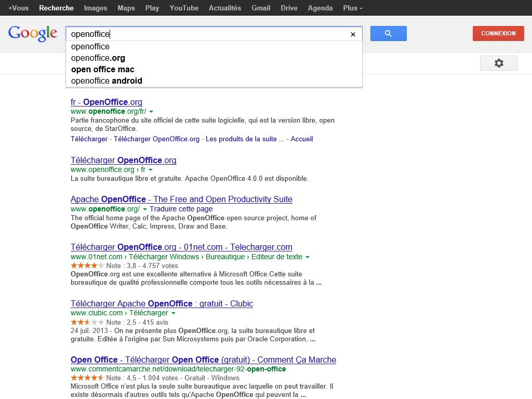The height and width of the screenshot is (399, 532).
Task: Click the Google logo
Action: (33, 34)
